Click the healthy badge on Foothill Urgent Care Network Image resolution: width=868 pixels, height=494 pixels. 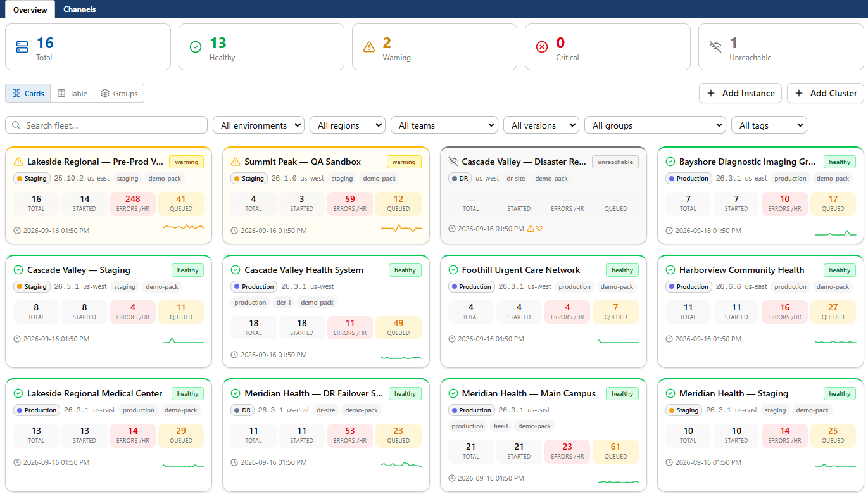point(622,270)
